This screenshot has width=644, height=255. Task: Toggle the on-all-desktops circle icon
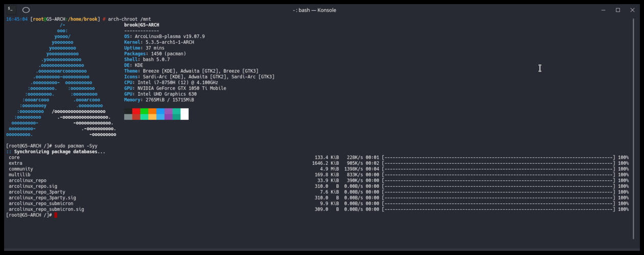pos(26,10)
